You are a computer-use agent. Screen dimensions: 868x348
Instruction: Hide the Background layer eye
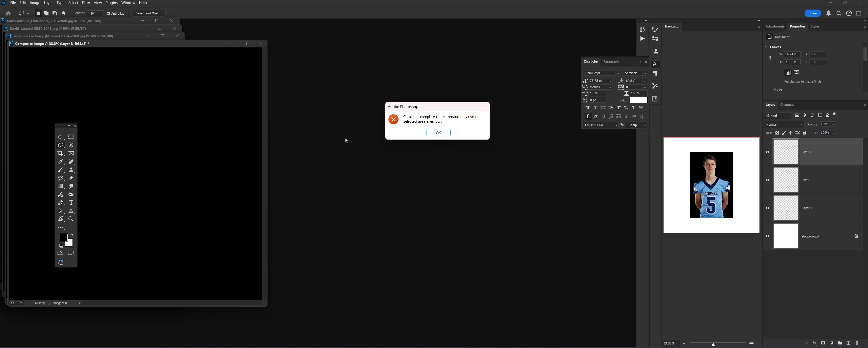point(767,236)
